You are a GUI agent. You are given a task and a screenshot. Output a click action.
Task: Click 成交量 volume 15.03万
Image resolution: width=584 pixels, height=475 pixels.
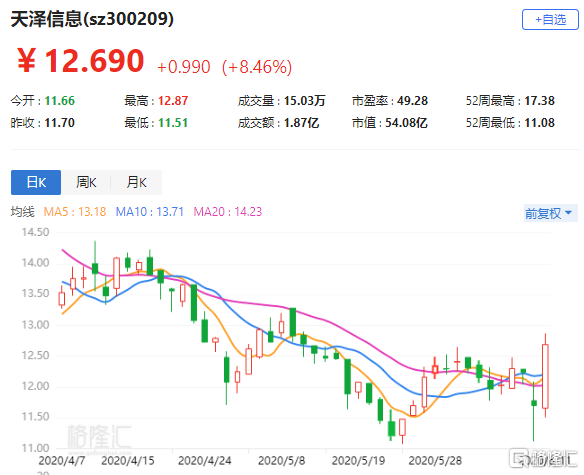click(x=305, y=101)
